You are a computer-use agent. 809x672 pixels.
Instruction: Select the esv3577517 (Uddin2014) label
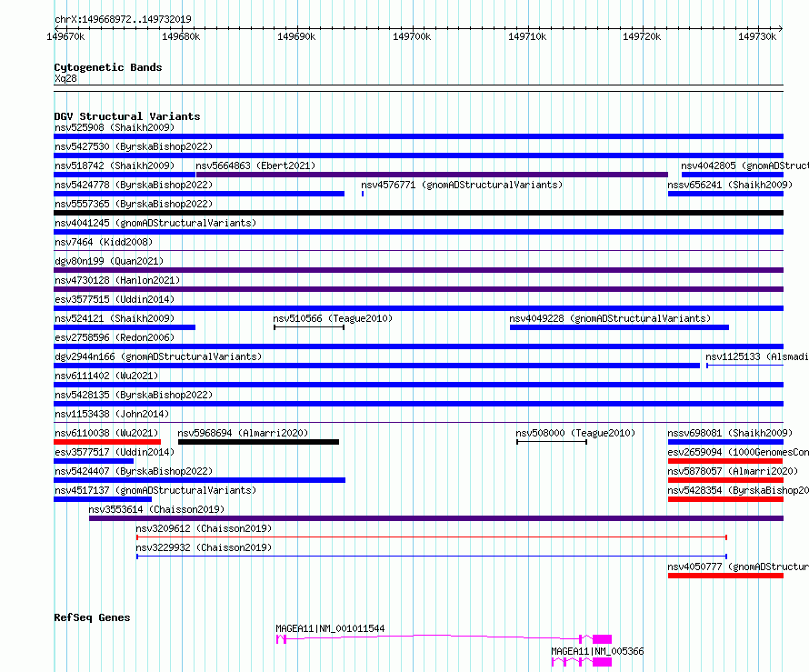pyautogui.click(x=115, y=452)
